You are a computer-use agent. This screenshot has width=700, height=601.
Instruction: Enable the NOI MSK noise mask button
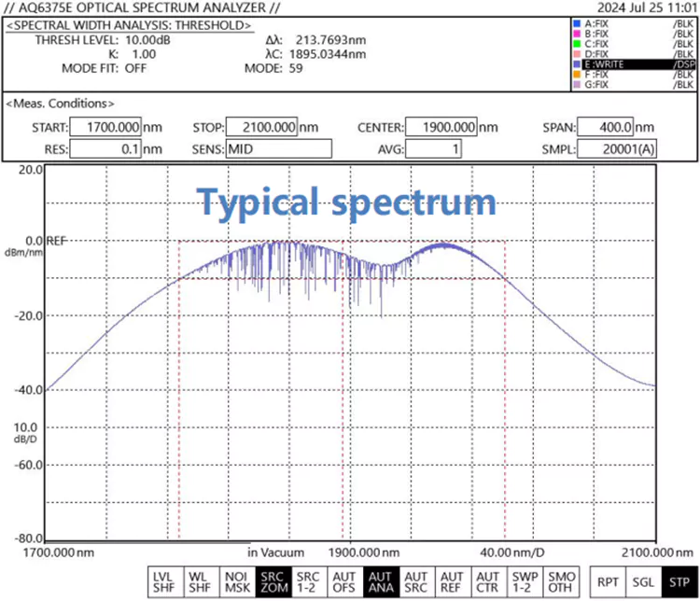pyautogui.click(x=232, y=582)
